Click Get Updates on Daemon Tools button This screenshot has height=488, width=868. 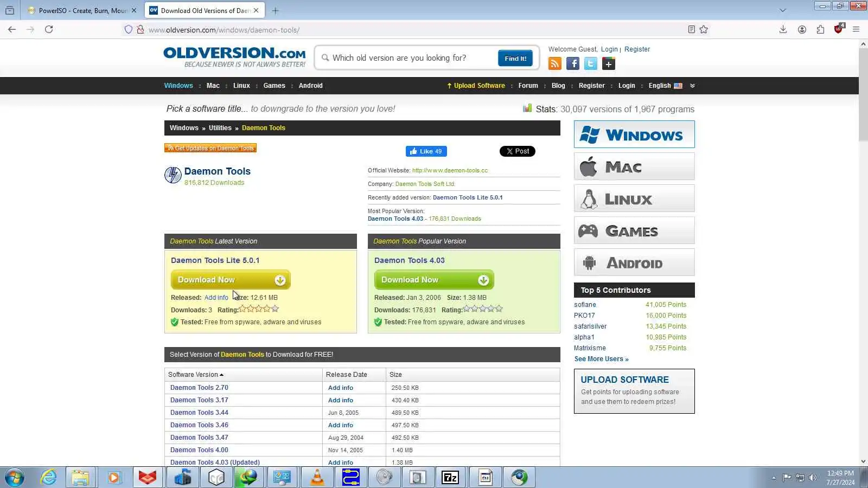pos(210,148)
